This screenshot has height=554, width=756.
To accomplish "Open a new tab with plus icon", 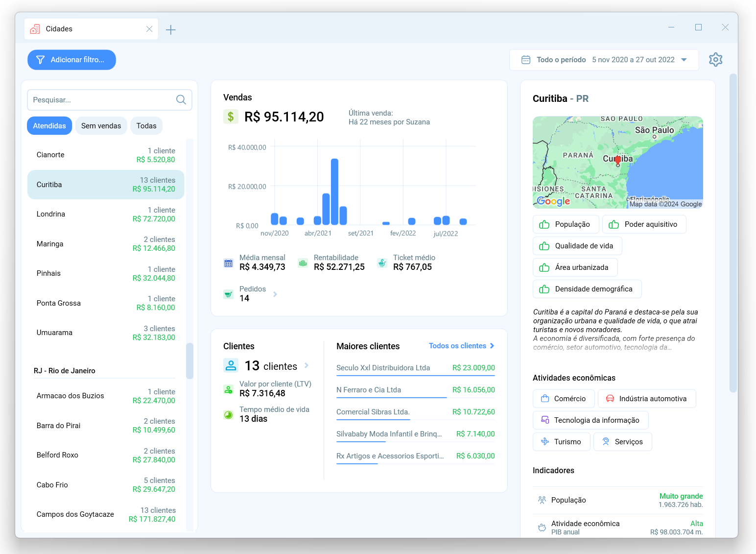I will coord(170,30).
